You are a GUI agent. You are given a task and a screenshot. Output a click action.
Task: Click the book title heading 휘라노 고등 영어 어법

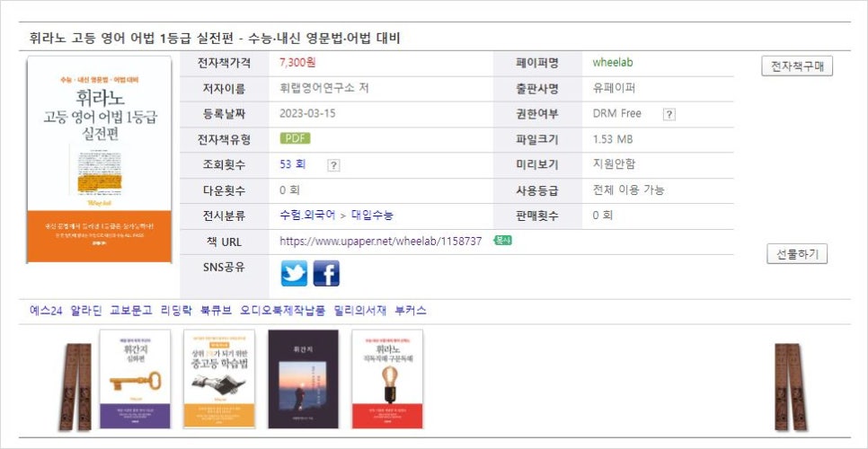(215, 38)
